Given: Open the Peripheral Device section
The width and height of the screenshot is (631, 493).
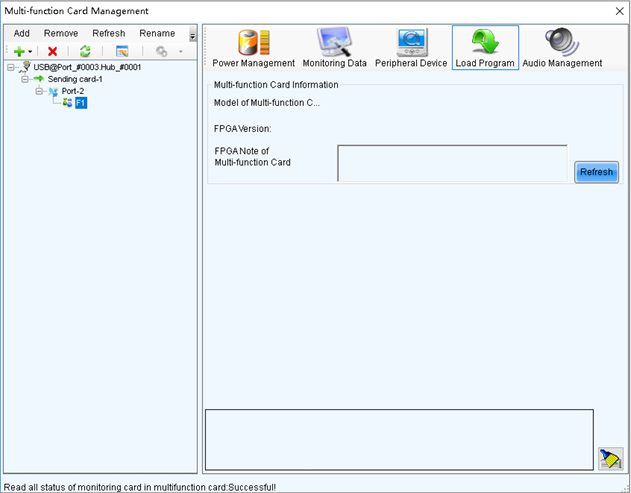Looking at the screenshot, I should click(x=411, y=48).
